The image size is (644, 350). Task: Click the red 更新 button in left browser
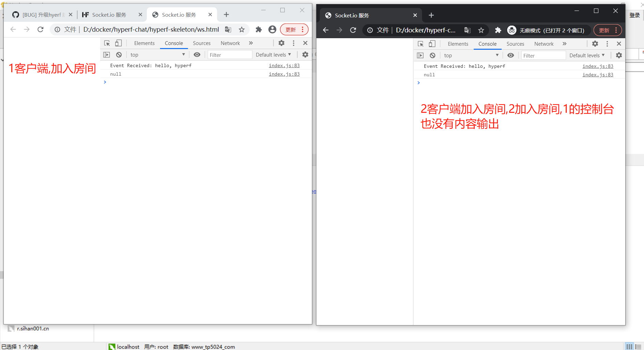click(294, 30)
